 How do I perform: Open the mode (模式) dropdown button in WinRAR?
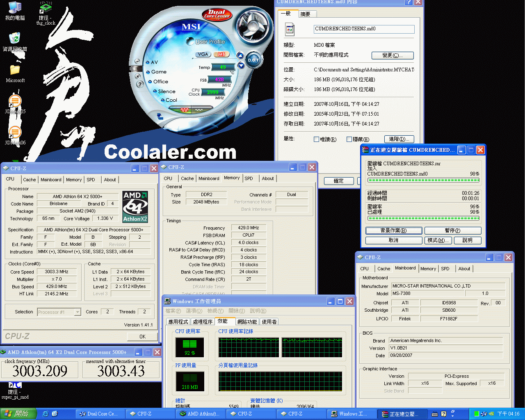click(x=438, y=240)
